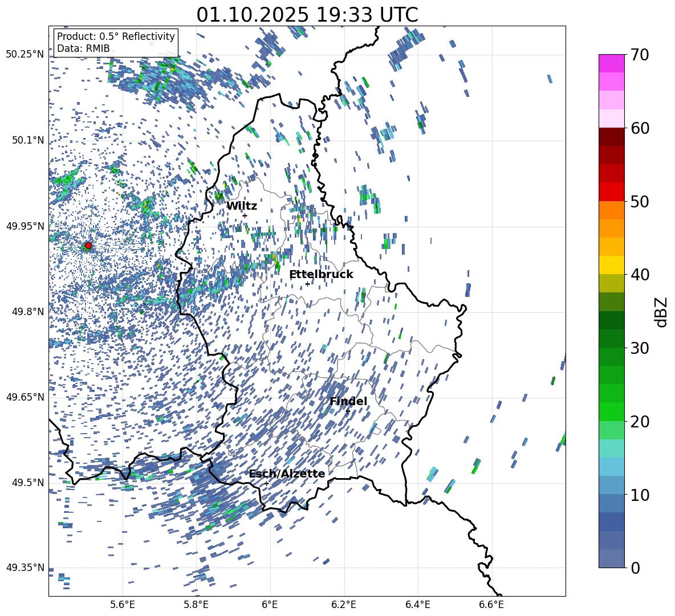Click the 6.6°E longitude label
This screenshot has width=675, height=616.
[x=491, y=605]
